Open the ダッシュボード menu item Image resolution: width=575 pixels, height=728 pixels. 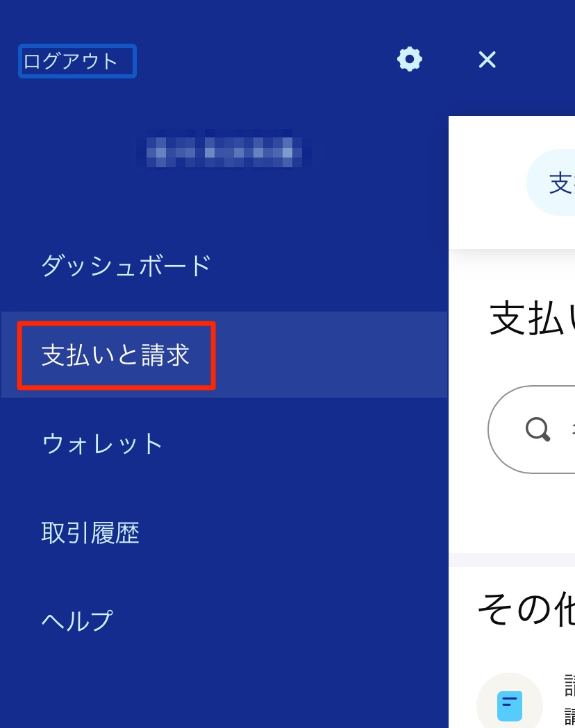coord(126,266)
